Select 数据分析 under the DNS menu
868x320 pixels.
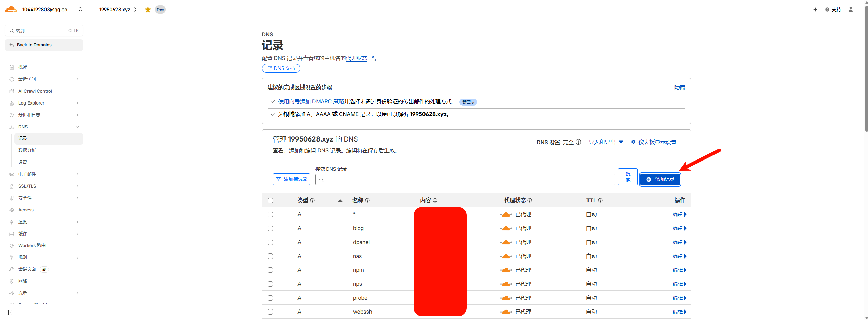click(27, 150)
